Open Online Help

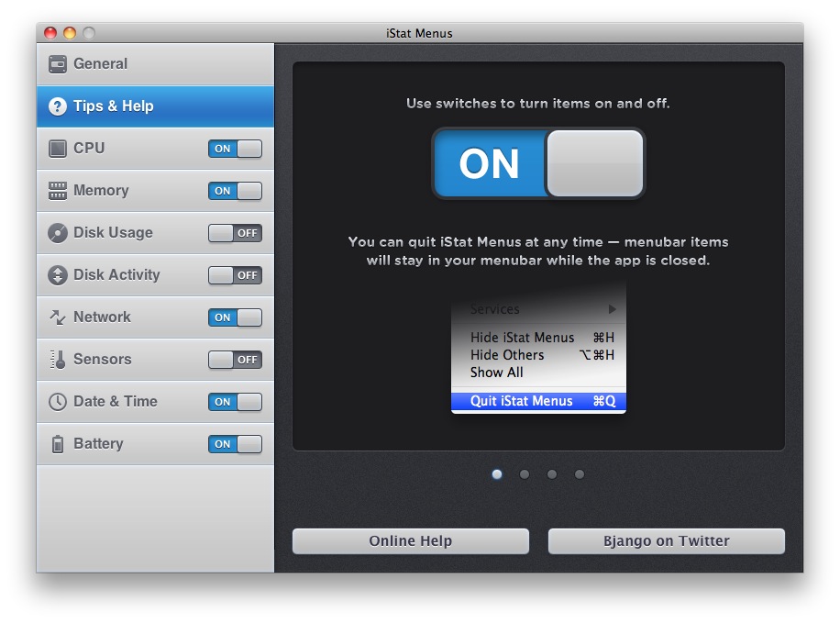[x=411, y=541]
